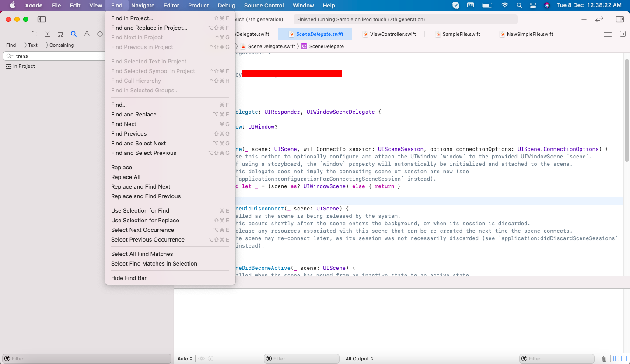Select Find and Select Next
This screenshot has height=364, width=630.
[x=170, y=143]
